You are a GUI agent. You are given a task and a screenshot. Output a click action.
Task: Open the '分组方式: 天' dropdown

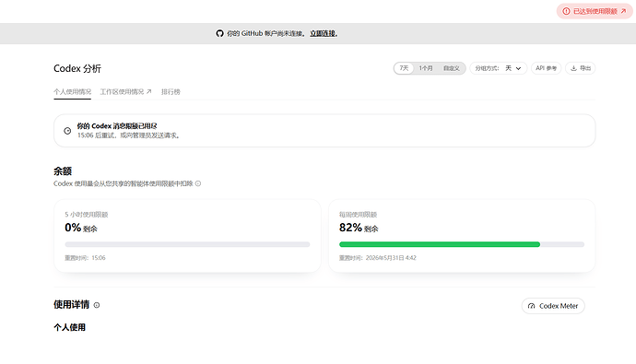point(498,68)
